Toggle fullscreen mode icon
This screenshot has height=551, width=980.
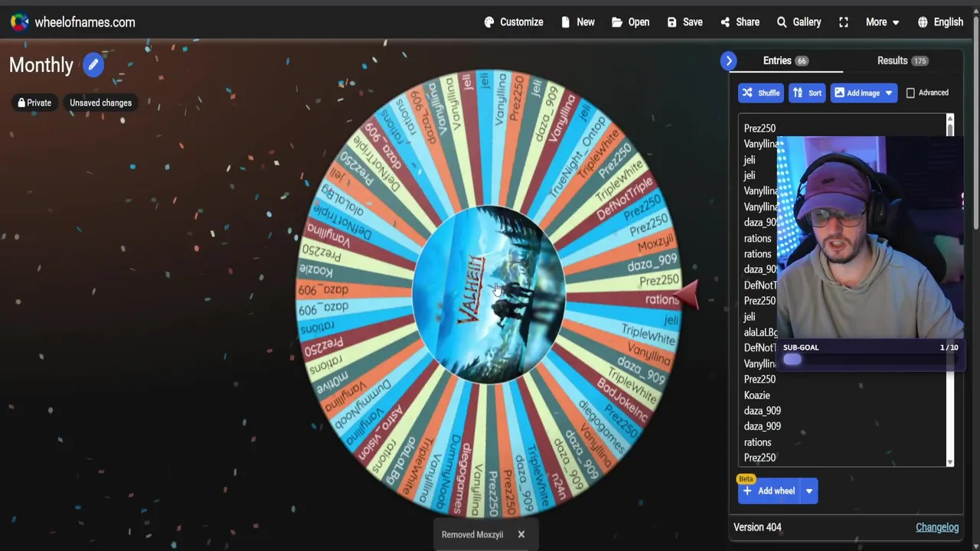coord(844,22)
